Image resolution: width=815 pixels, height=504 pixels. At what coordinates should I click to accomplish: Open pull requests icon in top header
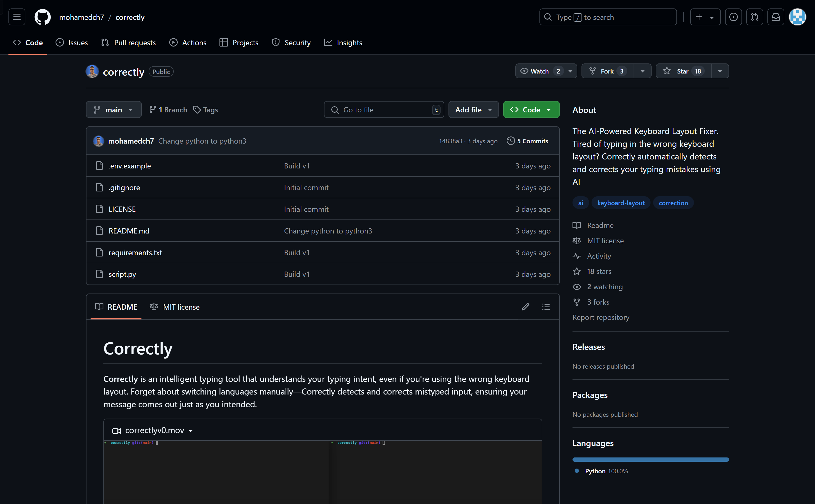coord(755,17)
